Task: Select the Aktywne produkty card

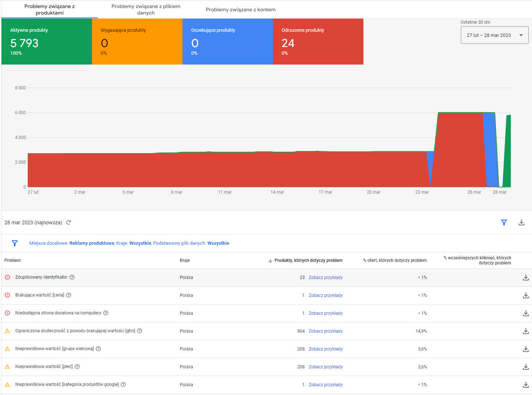Action: click(x=47, y=42)
